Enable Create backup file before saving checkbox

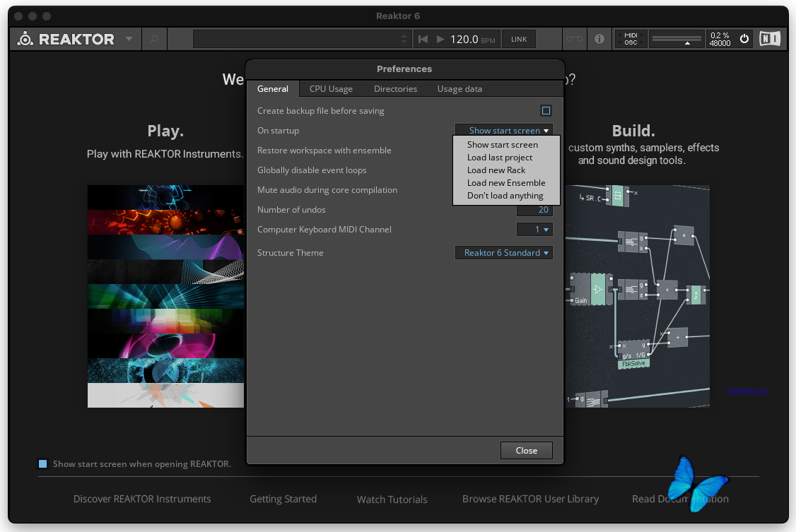(x=546, y=110)
